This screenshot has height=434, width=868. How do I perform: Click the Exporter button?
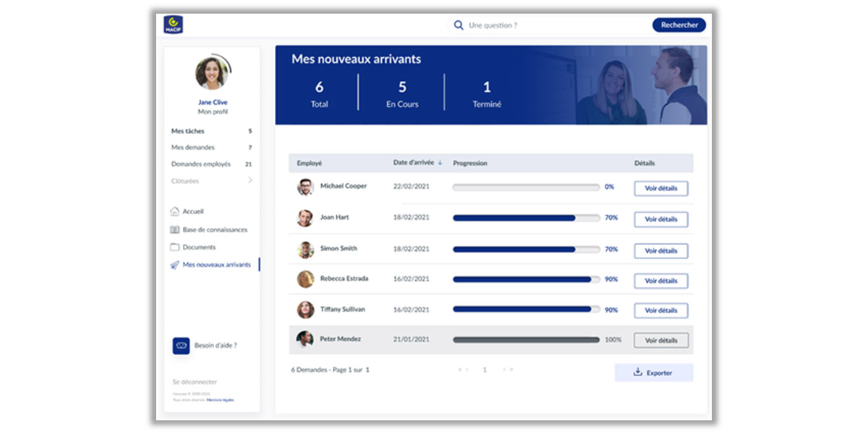point(654,373)
